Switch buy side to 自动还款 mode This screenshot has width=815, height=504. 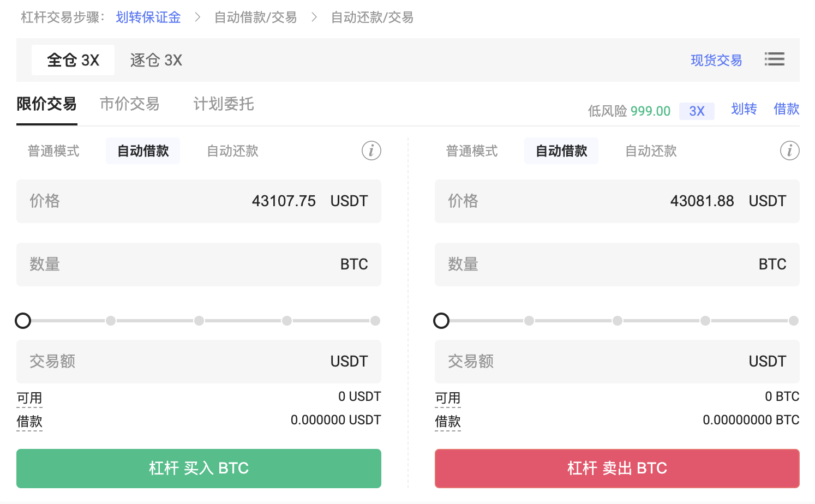tap(232, 151)
